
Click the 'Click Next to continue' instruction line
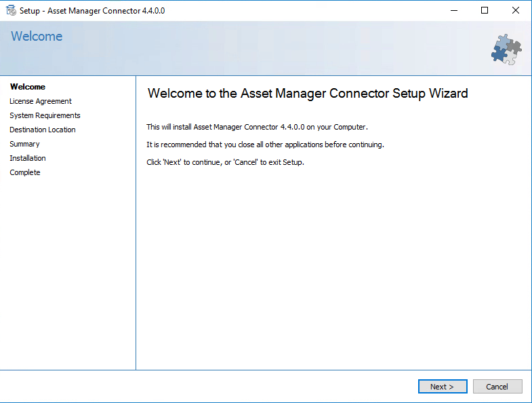click(225, 162)
